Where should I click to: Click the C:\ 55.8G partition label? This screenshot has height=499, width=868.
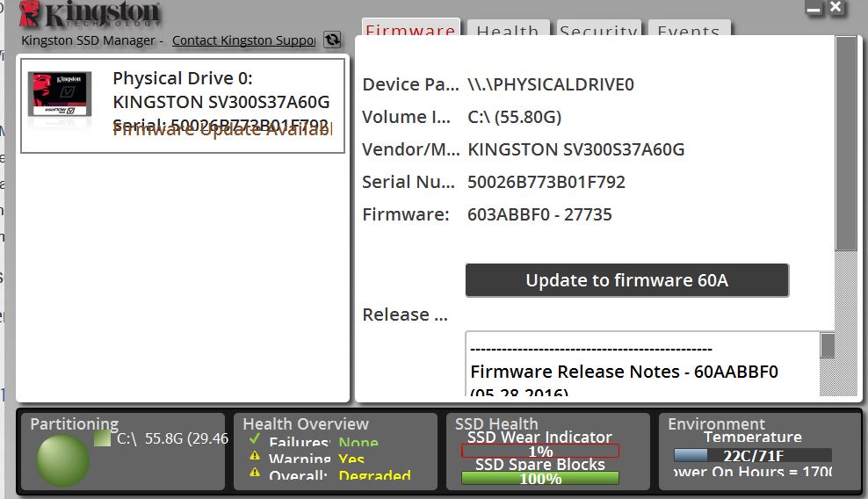pyautogui.click(x=173, y=438)
